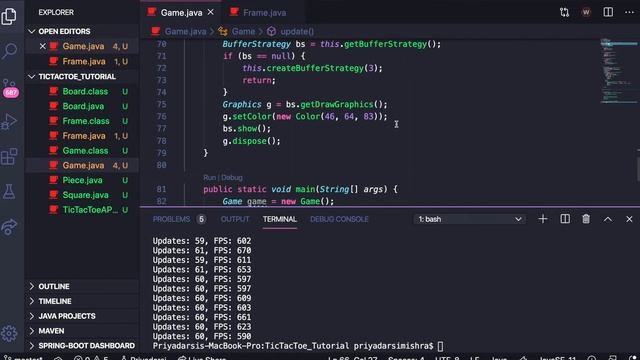
Task: Expand the Outline section
Action: pos(82,287)
